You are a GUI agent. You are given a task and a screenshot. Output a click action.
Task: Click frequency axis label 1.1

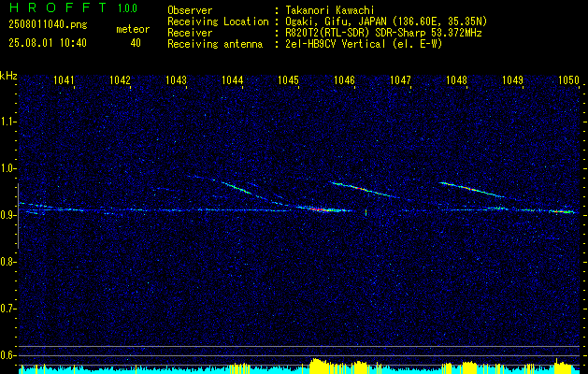[x=8, y=122]
